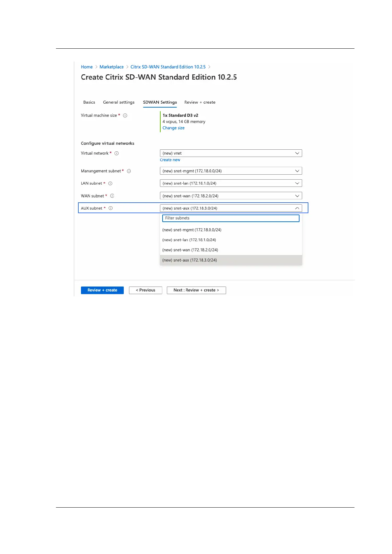Navigate to Home breadcrumb
Image resolution: width=392 pixels, height=554 pixels.
point(87,67)
